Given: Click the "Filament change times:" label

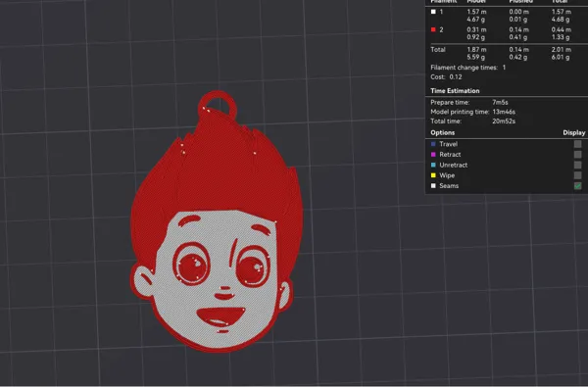Looking at the screenshot, I should click(x=464, y=68).
